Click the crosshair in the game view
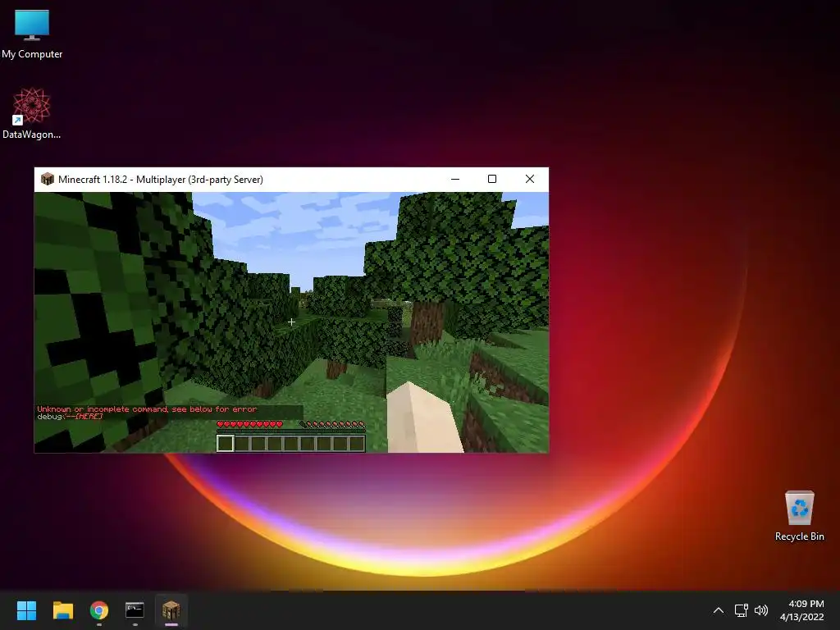840x630 pixels. click(291, 322)
